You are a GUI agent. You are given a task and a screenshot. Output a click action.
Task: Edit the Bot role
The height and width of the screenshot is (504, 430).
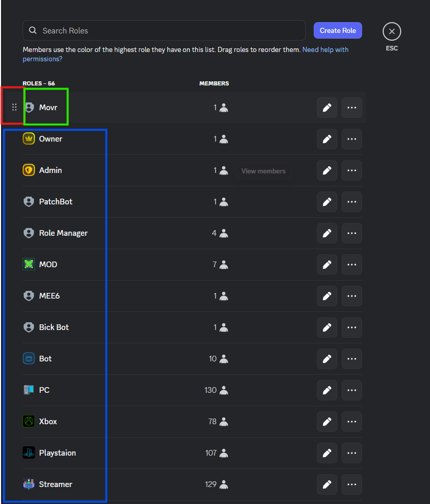pos(327,359)
